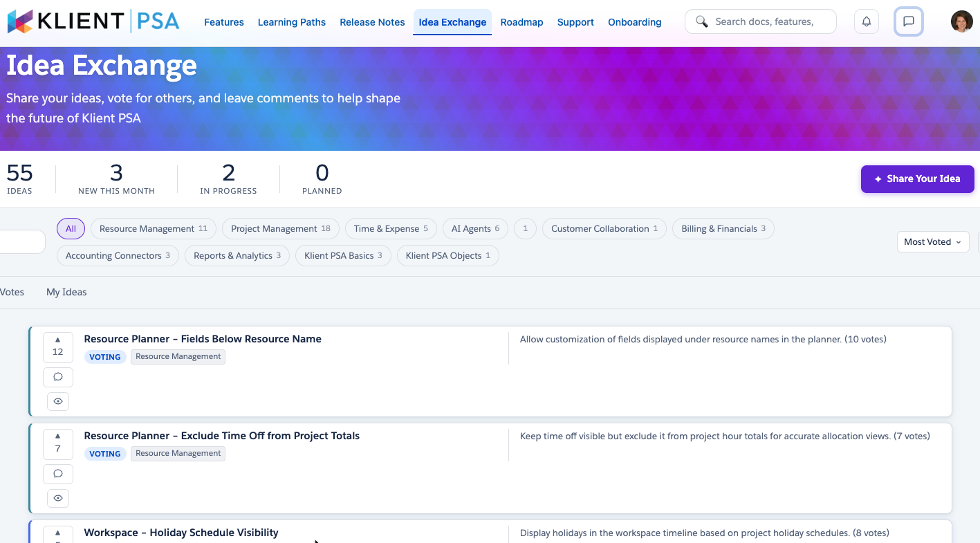Click description 'Display holidays in the workspace timeline'
The image size is (980, 543).
(704, 533)
